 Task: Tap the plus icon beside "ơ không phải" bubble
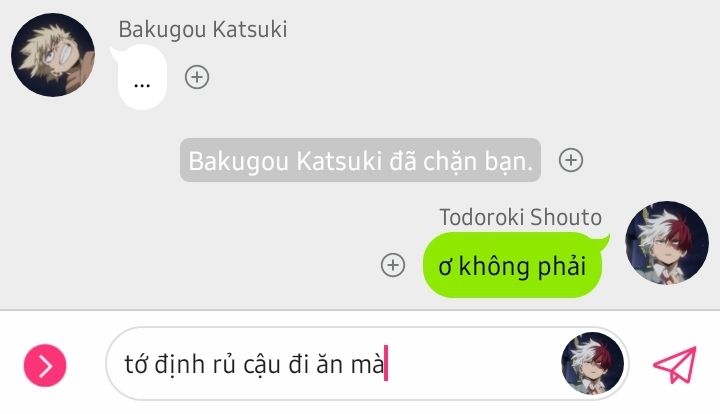pos(393,265)
